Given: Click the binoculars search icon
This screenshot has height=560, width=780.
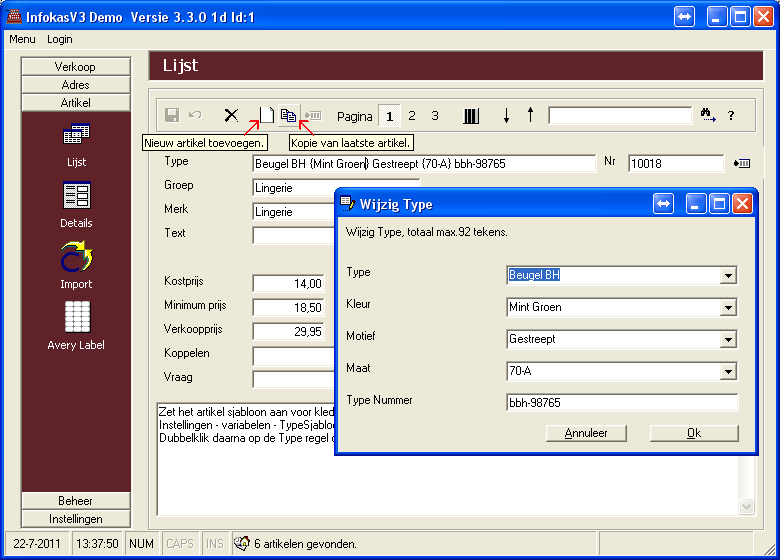Looking at the screenshot, I should pyautogui.click(x=708, y=115).
